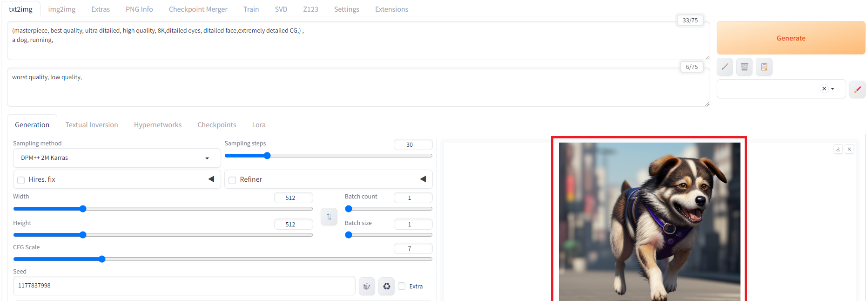Close the generated image preview

pyautogui.click(x=849, y=149)
